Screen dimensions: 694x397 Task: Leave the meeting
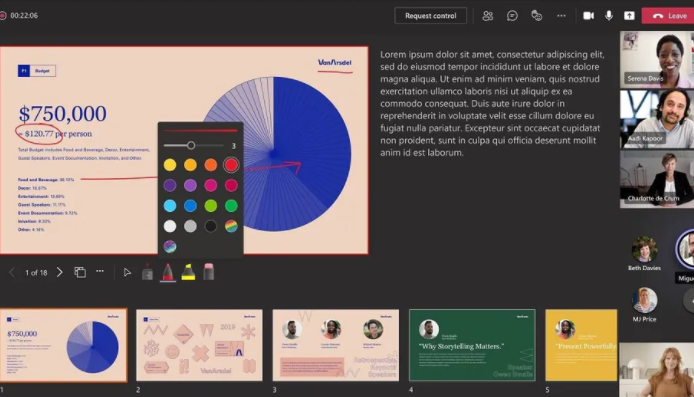pos(669,15)
